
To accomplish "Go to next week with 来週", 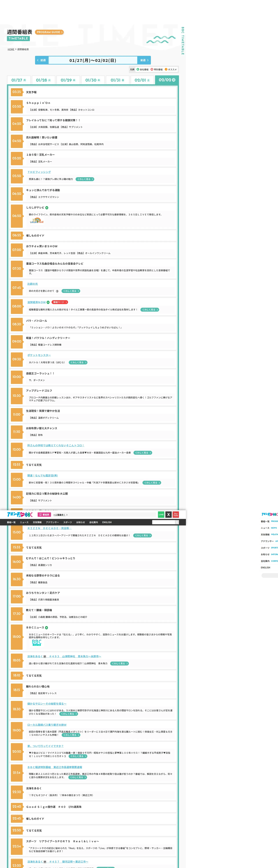I will tap(144, 60).
